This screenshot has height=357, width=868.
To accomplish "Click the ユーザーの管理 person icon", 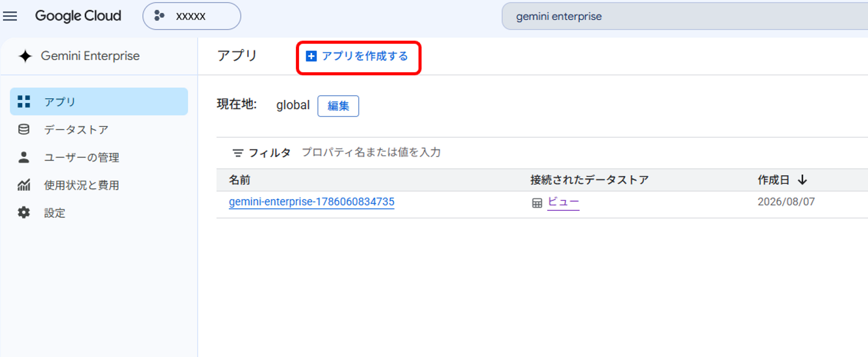I will tap(24, 157).
